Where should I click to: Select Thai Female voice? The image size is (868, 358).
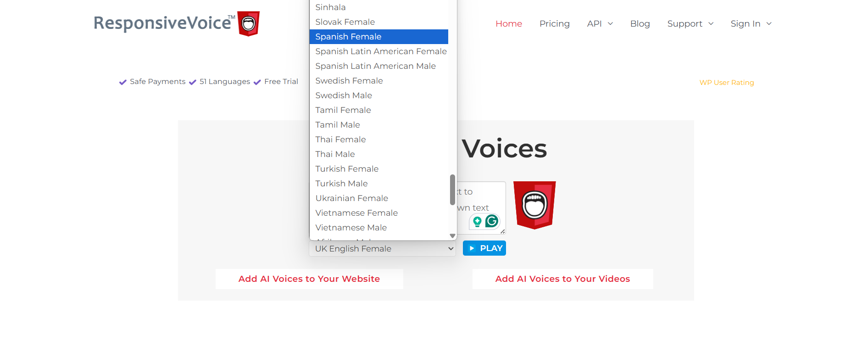(x=379, y=140)
